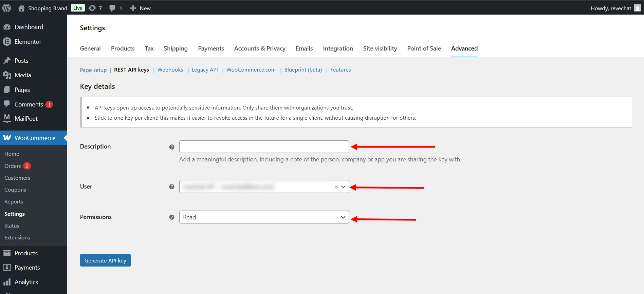Screen dimensions: 644x294
Task: Click the Media sidebar icon
Action: (x=7, y=75)
